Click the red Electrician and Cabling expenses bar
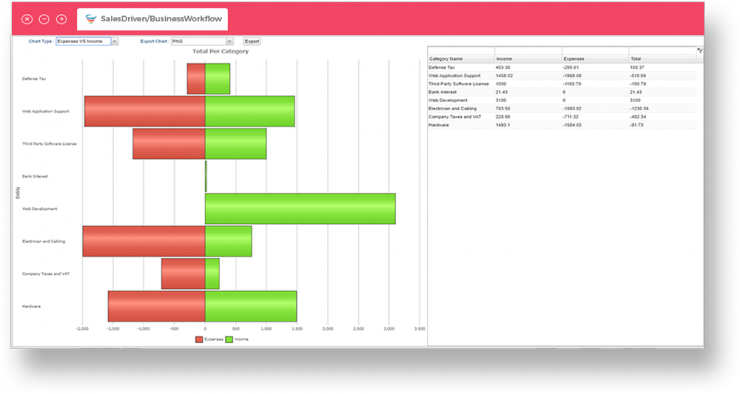The width and height of the screenshot is (740, 394). pyautogui.click(x=144, y=241)
